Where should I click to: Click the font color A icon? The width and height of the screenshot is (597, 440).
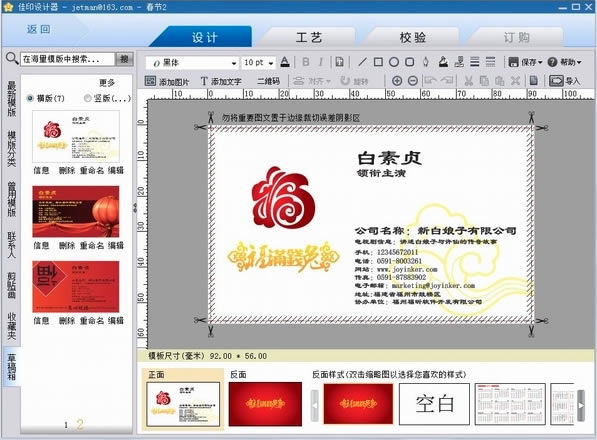[x=285, y=62]
